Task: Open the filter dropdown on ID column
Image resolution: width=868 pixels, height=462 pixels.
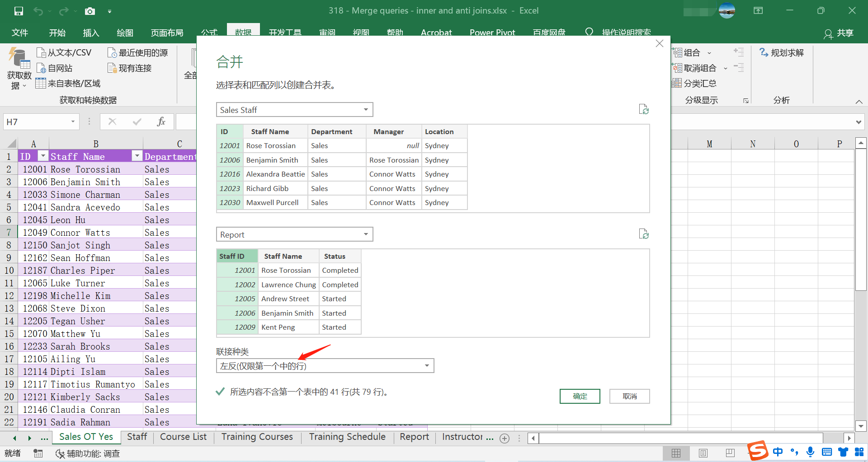Action: (x=43, y=155)
